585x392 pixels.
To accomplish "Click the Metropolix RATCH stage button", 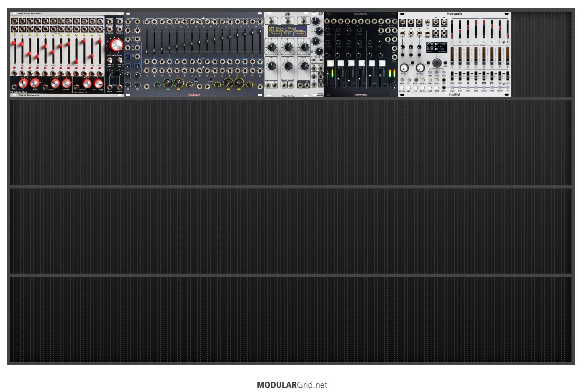I will [x=484, y=88].
